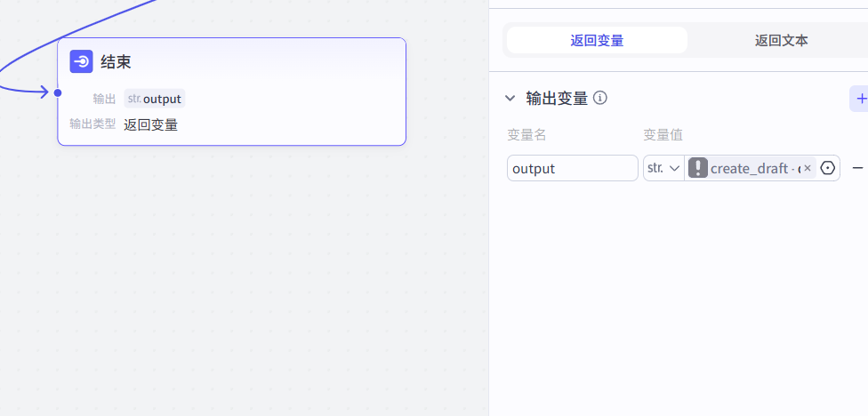Click the 结束 end node icon

point(81,61)
